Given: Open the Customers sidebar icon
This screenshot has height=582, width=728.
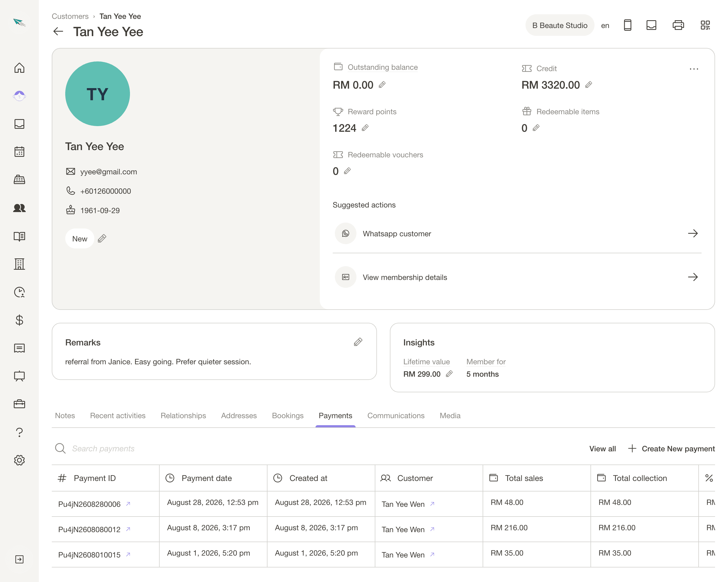Looking at the screenshot, I should tap(19, 208).
